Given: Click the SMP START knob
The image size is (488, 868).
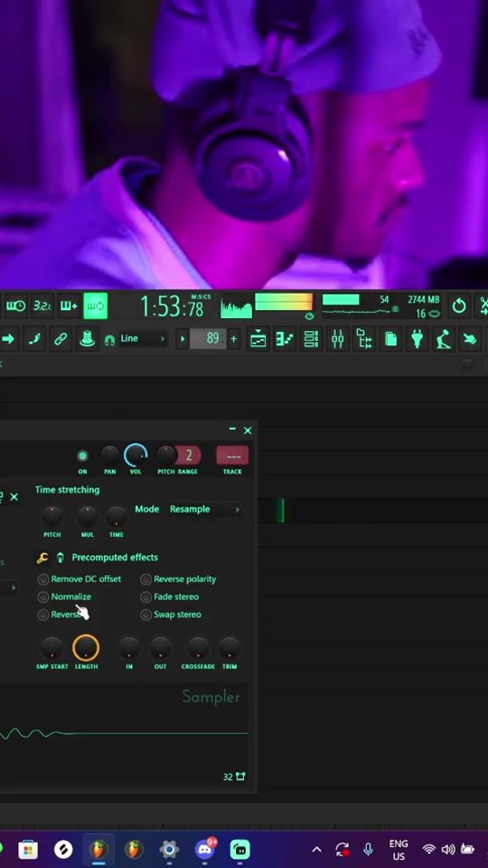Looking at the screenshot, I should (52, 647).
